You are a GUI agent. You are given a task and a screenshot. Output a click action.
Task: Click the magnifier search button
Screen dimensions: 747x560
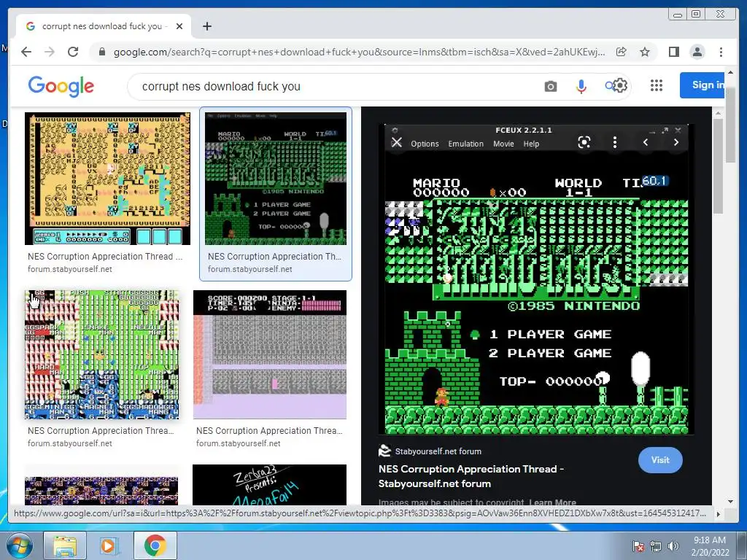[x=609, y=86]
